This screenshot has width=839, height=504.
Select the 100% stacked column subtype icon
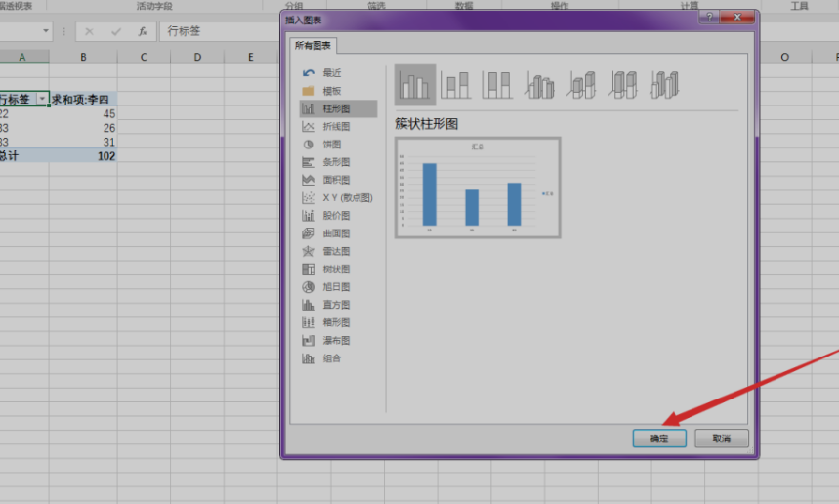497,85
